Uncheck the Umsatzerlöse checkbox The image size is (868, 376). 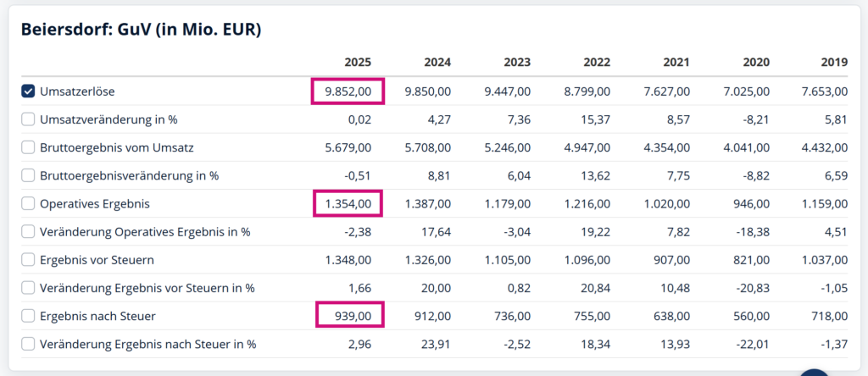pos(28,91)
